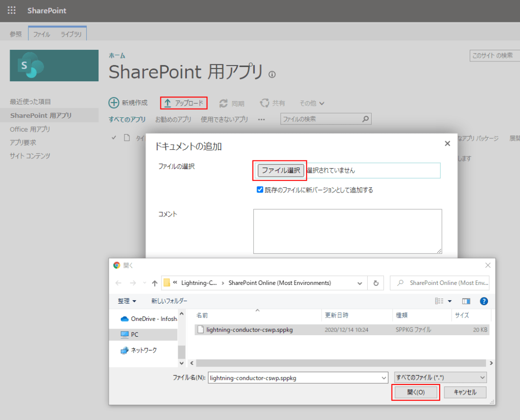Expand the その他 menu dropdown
This screenshot has height=420, width=520.
tap(321, 104)
